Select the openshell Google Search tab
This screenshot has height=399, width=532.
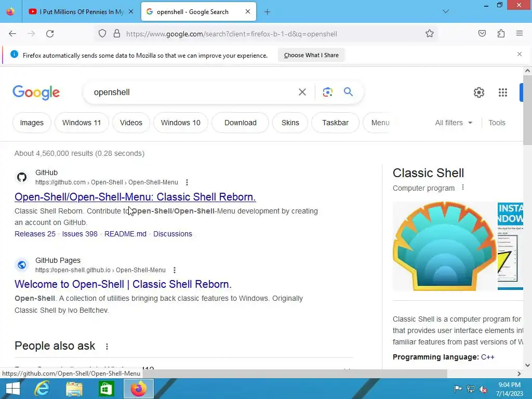[198, 12]
